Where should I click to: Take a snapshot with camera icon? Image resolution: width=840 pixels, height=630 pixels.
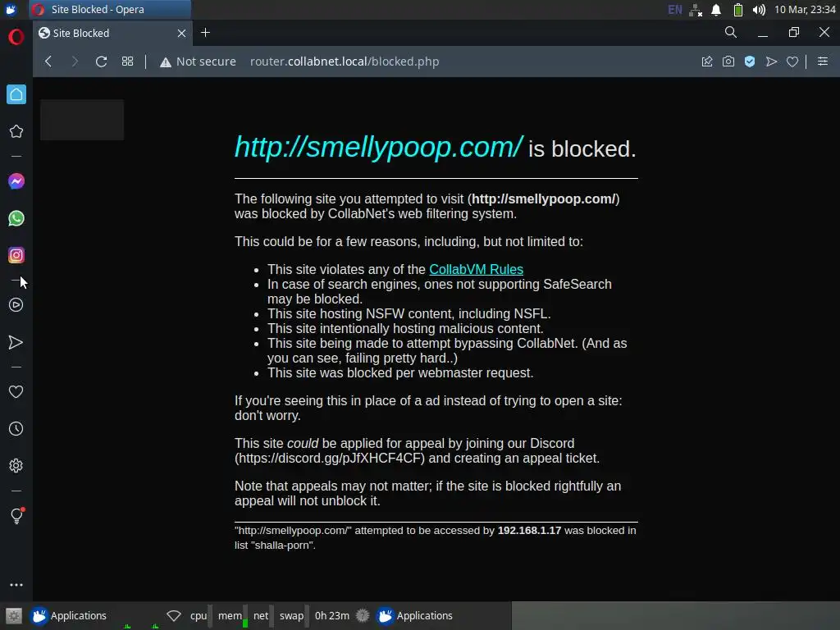pos(728,62)
